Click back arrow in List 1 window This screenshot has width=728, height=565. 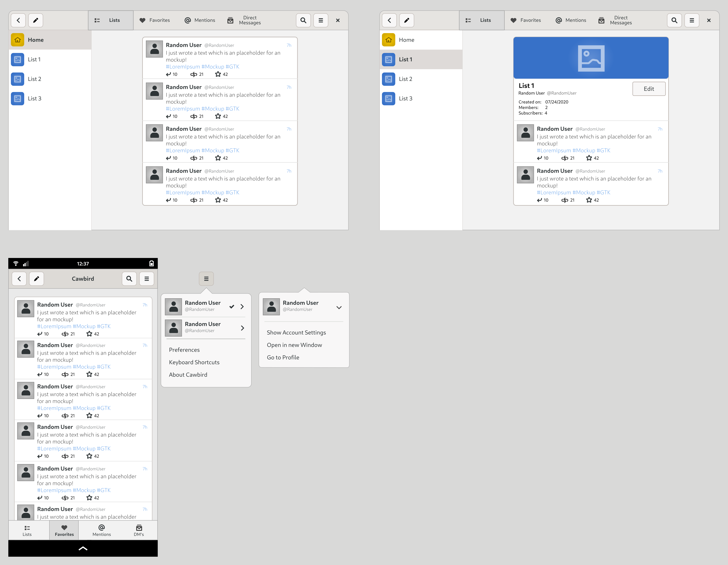[389, 20]
